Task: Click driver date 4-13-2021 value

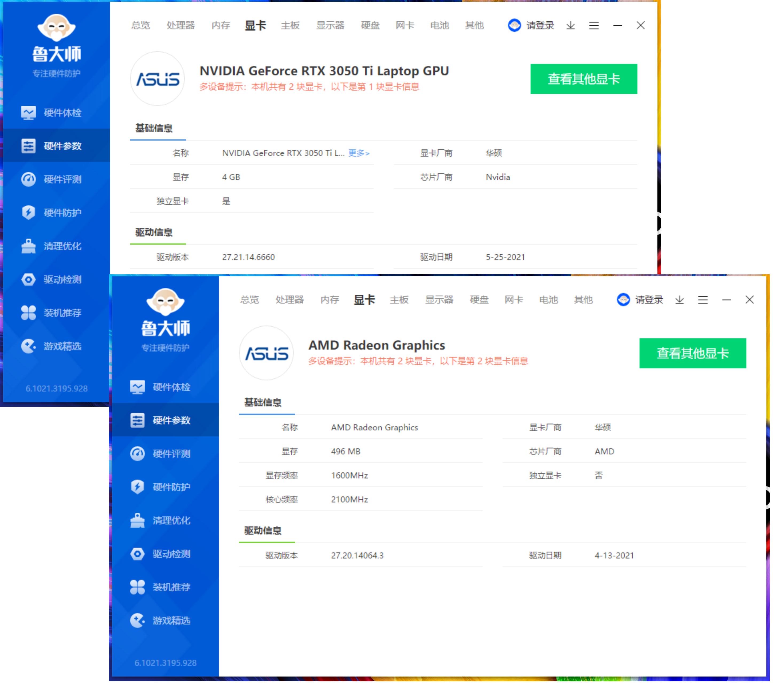Action: click(614, 555)
